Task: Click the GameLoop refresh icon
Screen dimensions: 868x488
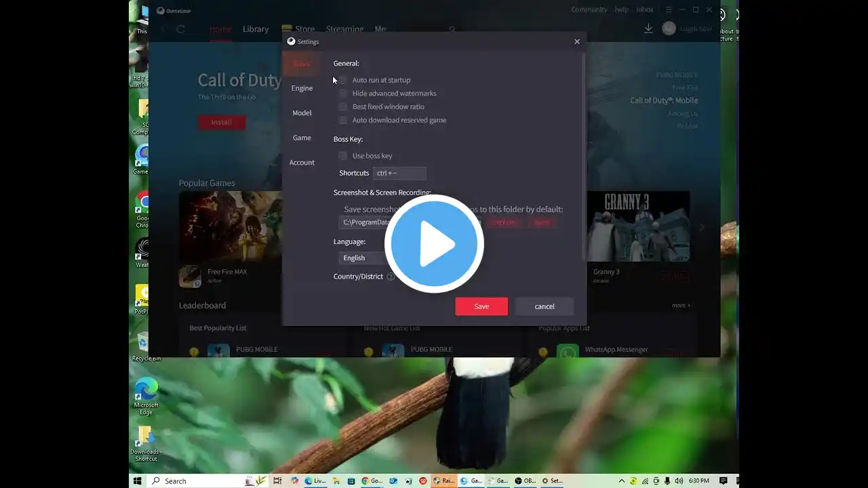Action: (x=181, y=29)
